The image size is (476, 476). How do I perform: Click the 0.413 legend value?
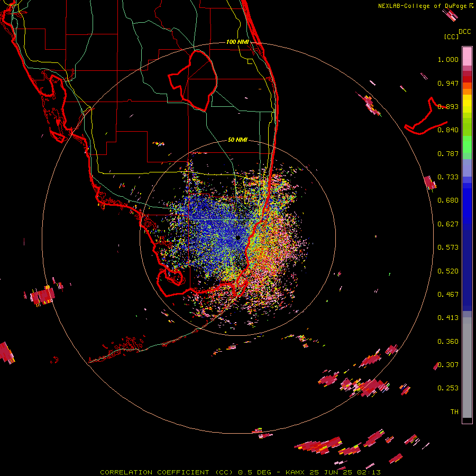tap(448, 318)
